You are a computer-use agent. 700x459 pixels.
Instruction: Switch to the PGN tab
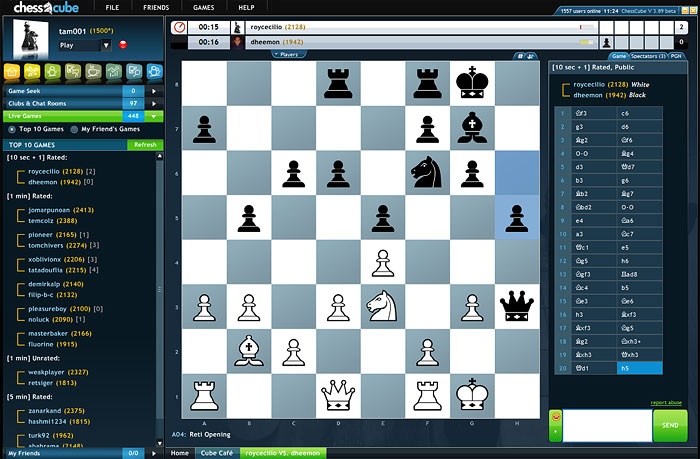pos(676,56)
